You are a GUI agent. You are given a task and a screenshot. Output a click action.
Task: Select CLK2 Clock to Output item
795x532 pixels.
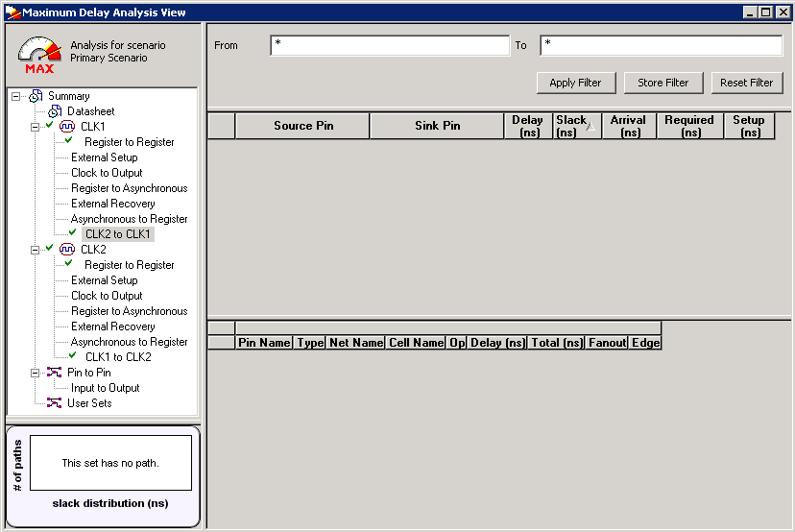point(107,295)
